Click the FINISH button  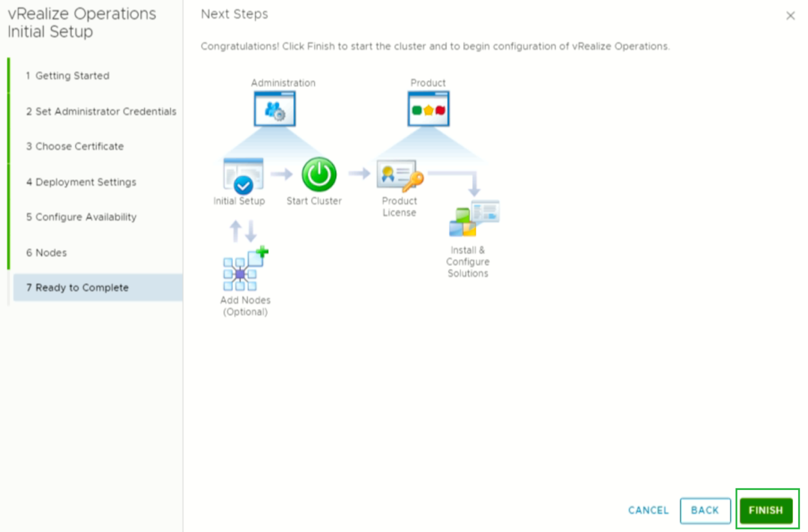pyautogui.click(x=766, y=510)
